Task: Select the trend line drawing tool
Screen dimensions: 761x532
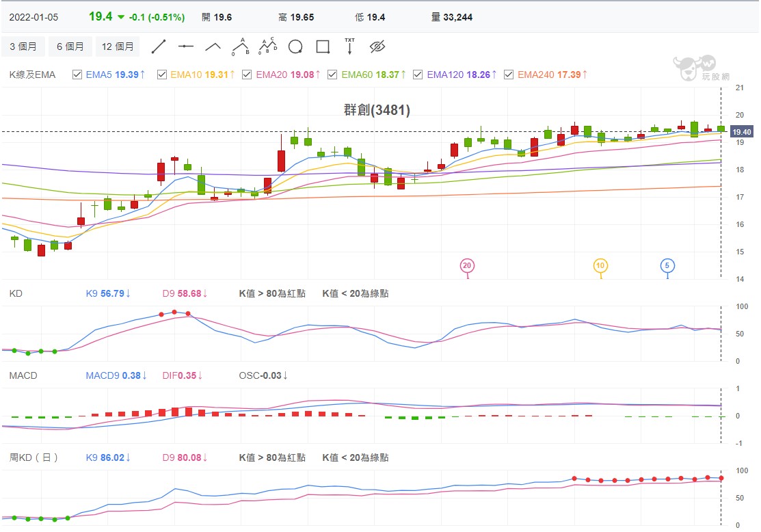Action: tap(159, 46)
